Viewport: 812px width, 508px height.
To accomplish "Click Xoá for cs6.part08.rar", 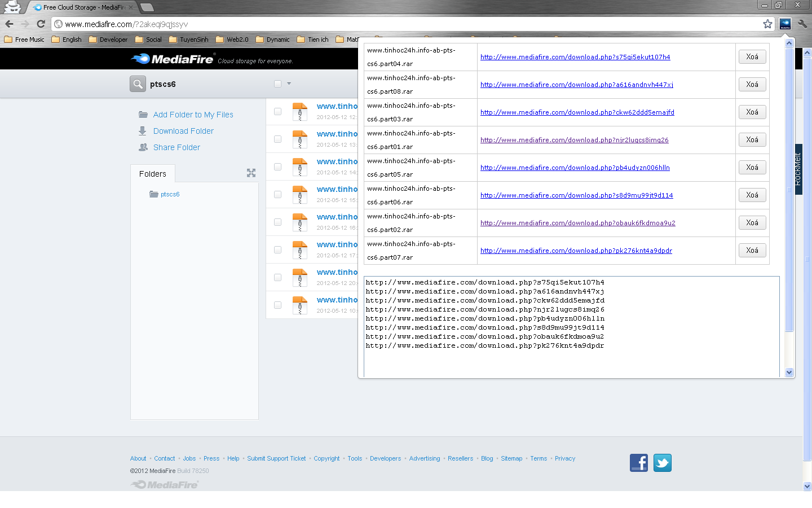I will [x=752, y=84].
